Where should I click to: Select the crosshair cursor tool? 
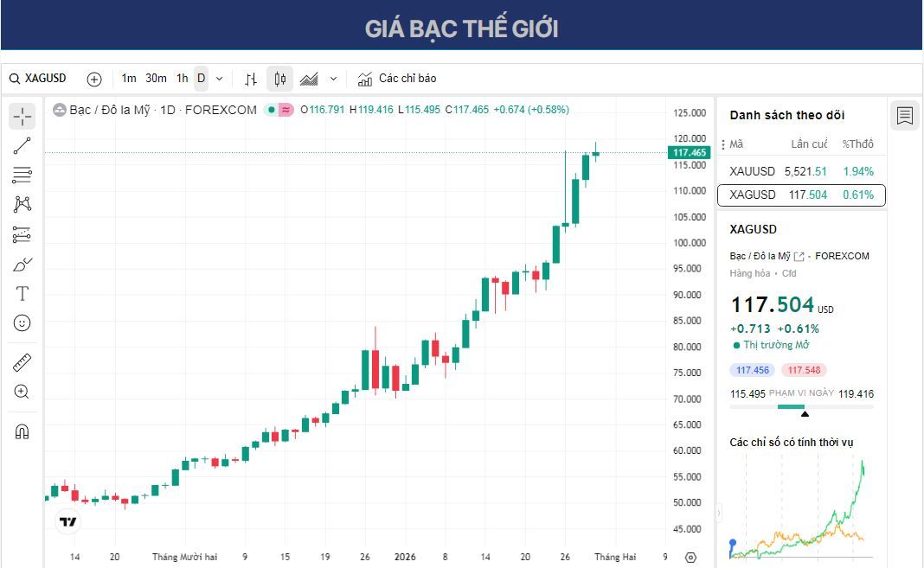[x=22, y=117]
